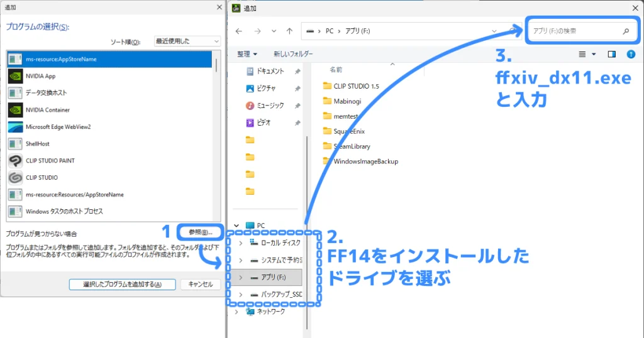The width and height of the screenshot is (644, 338).
Task: Click the view layout icon
Action: click(582, 54)
